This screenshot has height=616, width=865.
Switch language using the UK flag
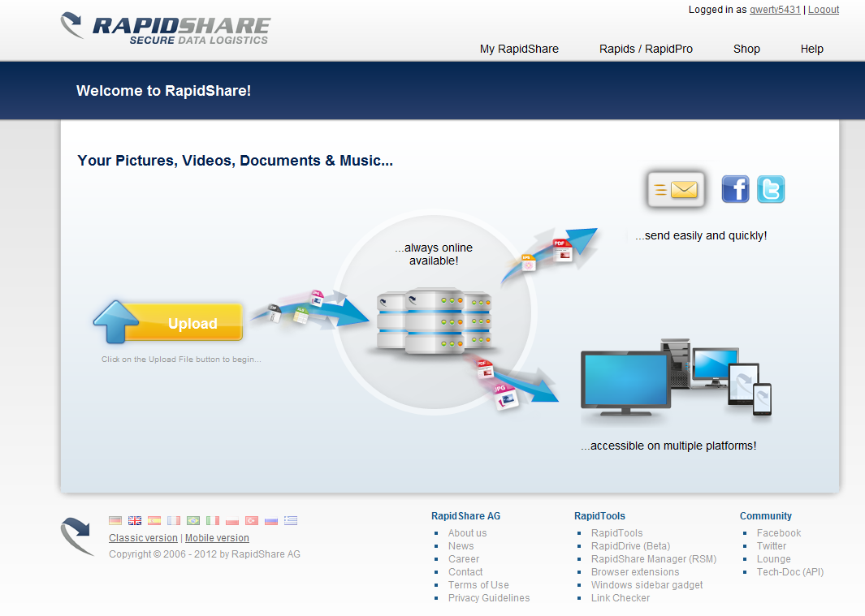[135, 520]
